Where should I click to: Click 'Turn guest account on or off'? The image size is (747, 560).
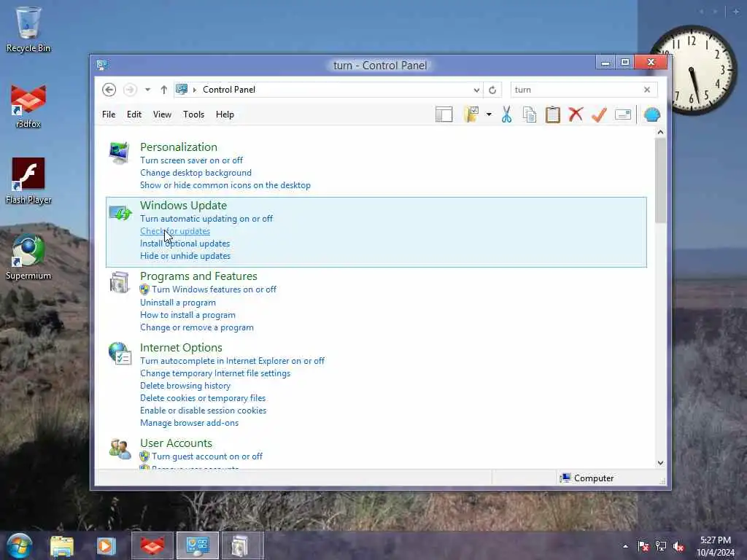(x=207, y=456)
